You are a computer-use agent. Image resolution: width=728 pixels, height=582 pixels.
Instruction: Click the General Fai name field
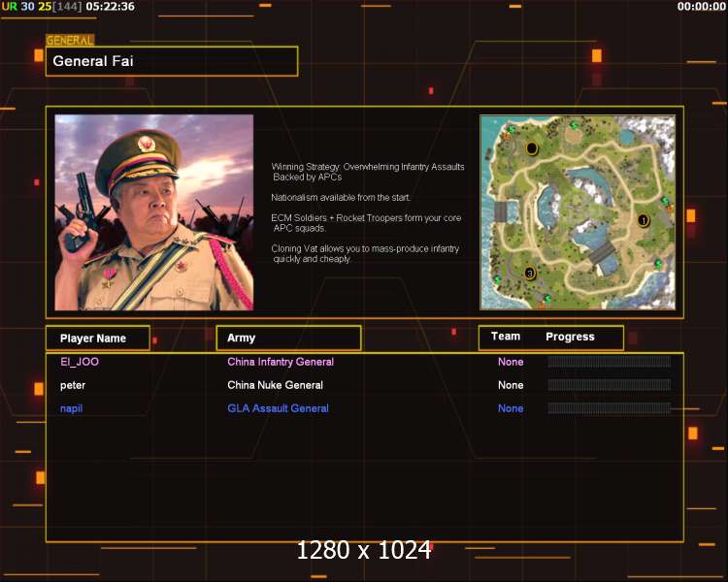click(172, 61)
